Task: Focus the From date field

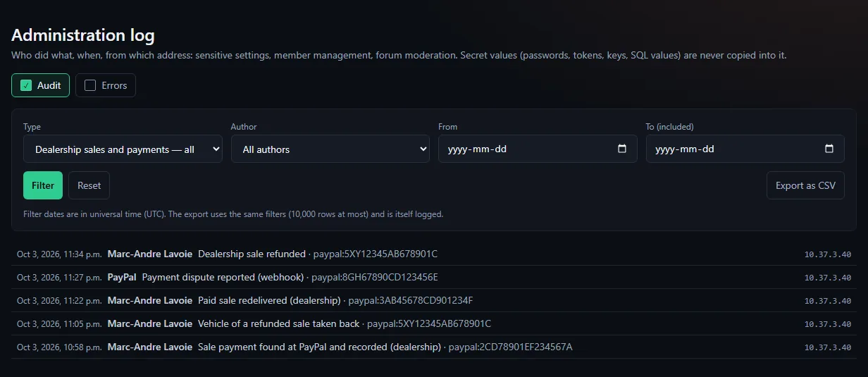Action: [x=538, y=149]
